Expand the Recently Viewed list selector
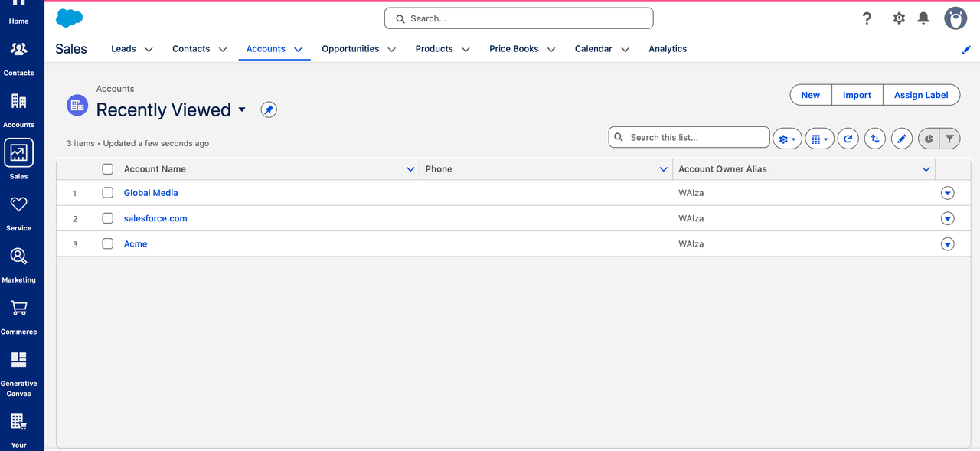The image size is (980, 451). (x=242, y=109)
